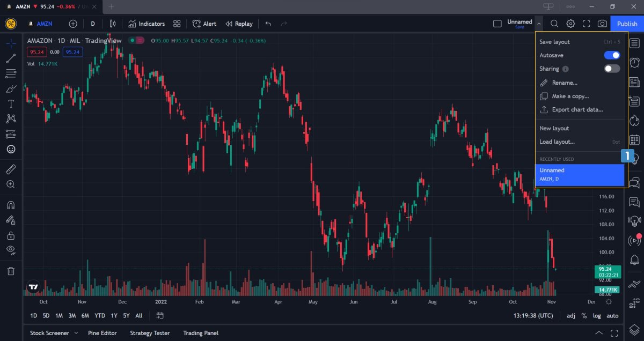Open the Indicators dialog

pyautogui.click(x=147, y=24)
